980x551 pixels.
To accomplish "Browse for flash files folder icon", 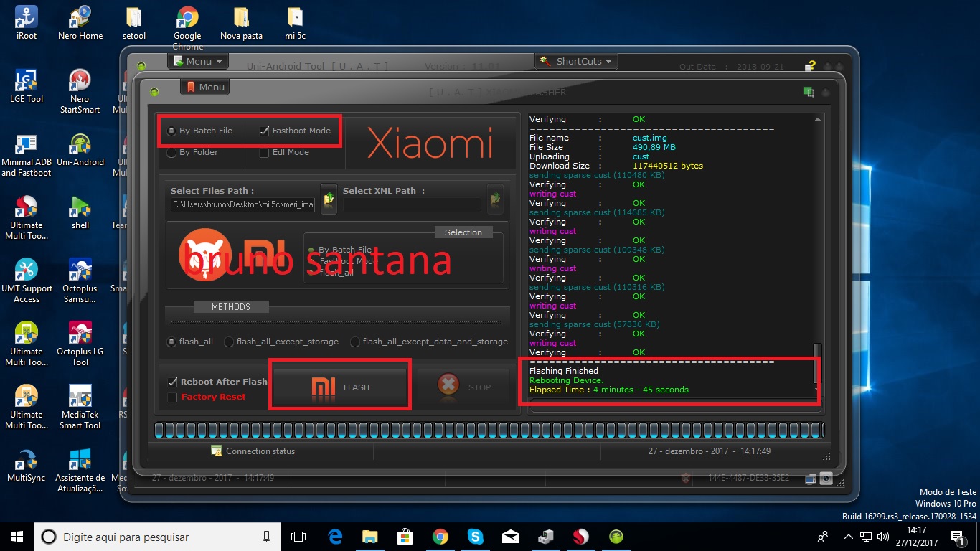I will (x=329, y=198).
